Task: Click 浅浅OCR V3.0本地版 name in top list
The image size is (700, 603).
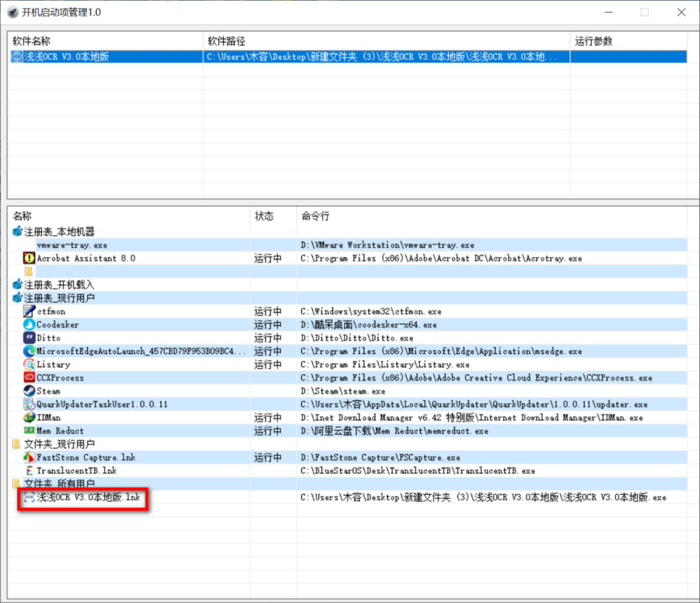Action: point(66,56)
